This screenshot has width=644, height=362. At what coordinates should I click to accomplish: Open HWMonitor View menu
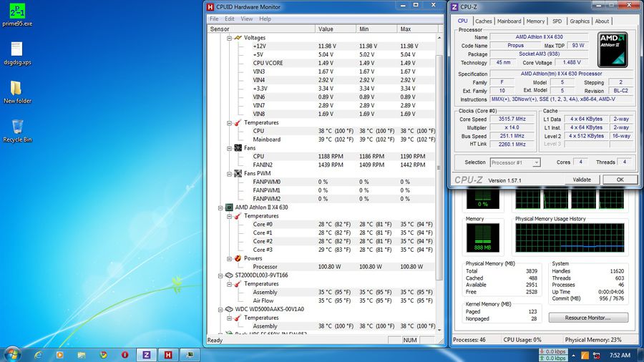(246, 19)
